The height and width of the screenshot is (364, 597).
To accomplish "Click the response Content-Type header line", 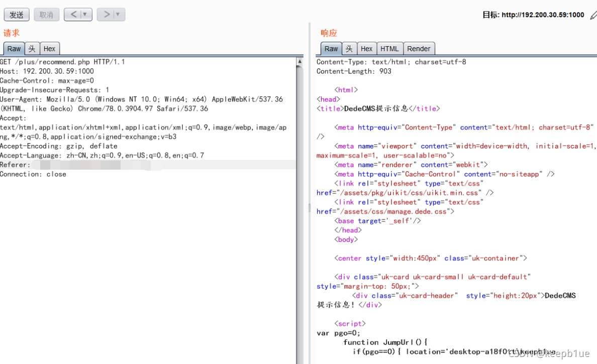I will click(391, 62).
